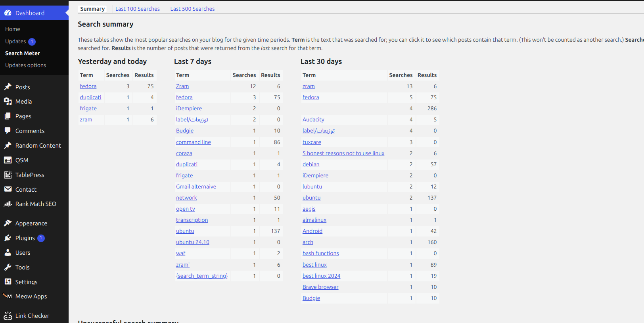Click the 'Gmail alternaive' search term

click(196, 186)
